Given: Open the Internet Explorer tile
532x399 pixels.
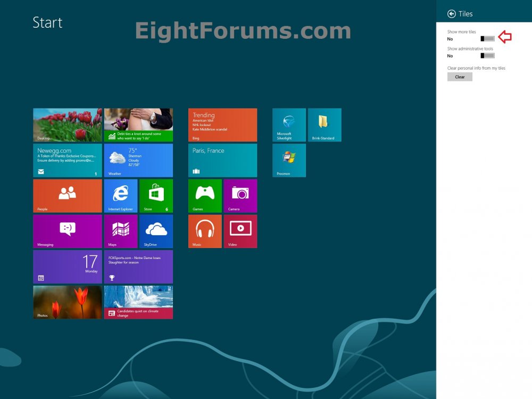Looking at the screenshot, I should click(120, 196).
